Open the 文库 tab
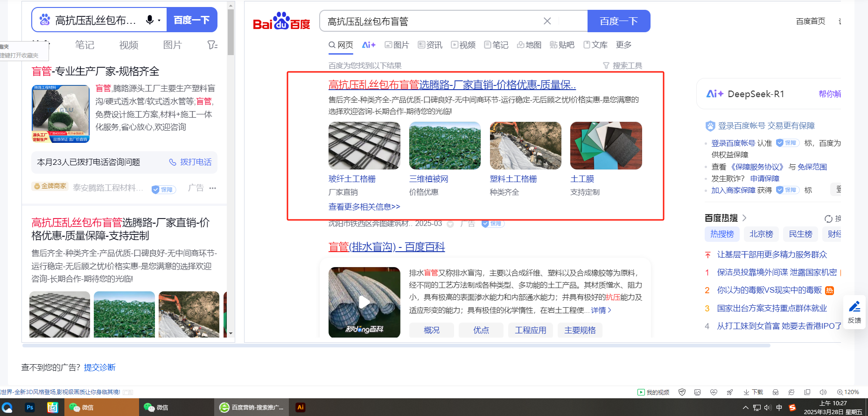The image size is (868, 416). click(595, 45)
